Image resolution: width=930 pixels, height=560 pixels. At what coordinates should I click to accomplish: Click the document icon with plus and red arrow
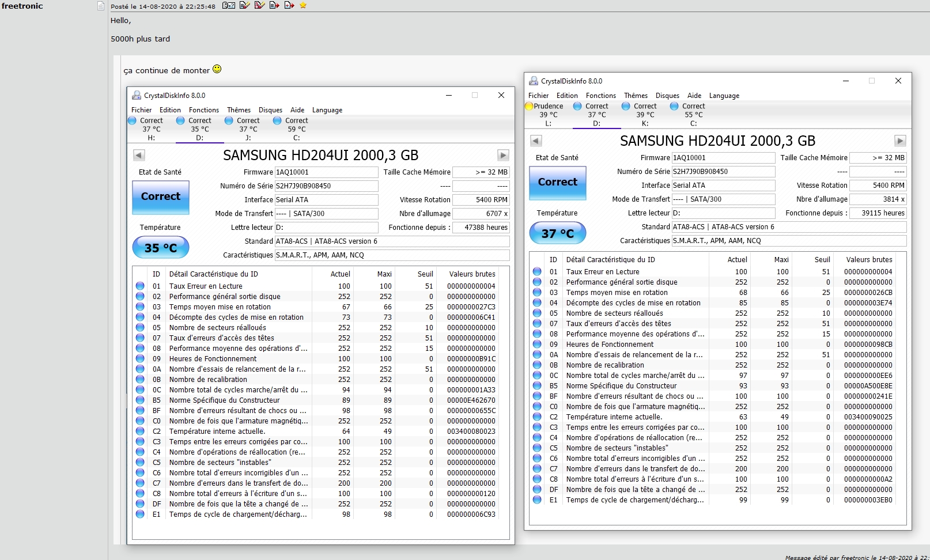click(289, 5)
